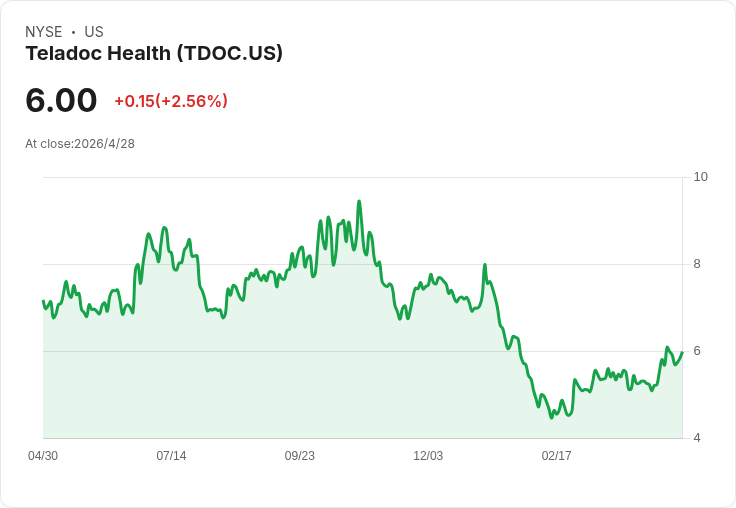Click the 10 value on price axis

700,177
